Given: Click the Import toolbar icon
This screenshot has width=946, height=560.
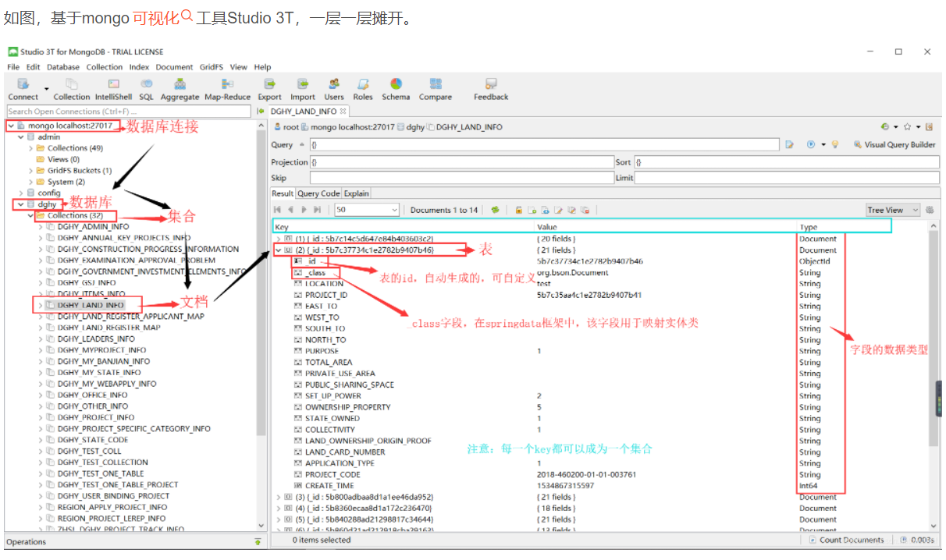Looking at the screenshot, I should tap(303, 89).
